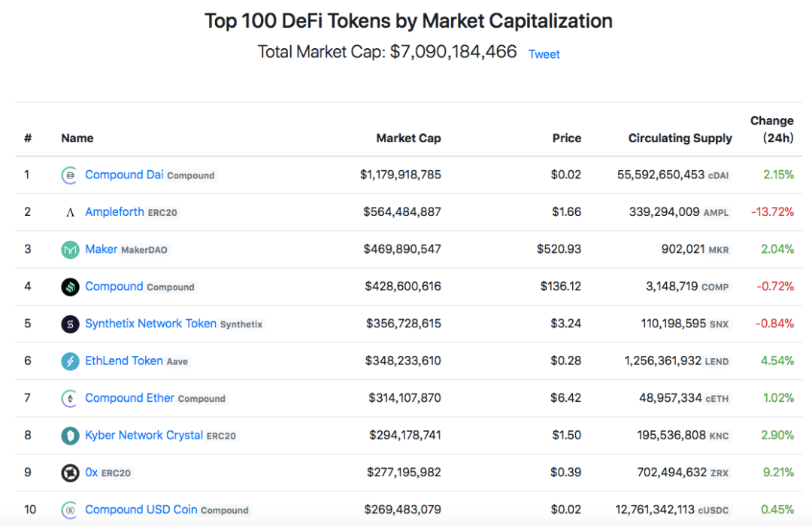Click the Synthetix Network Token icon
812x526 pixels.
70,324
